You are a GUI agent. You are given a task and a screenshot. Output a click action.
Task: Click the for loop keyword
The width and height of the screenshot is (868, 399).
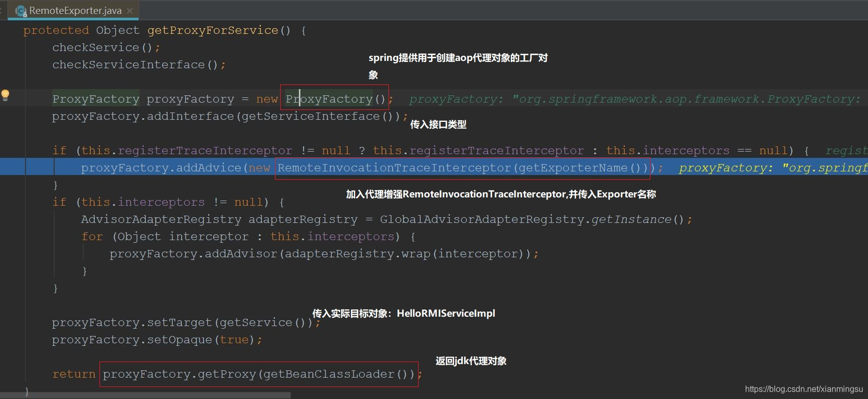pyautogui.click(x=92, y=236)
